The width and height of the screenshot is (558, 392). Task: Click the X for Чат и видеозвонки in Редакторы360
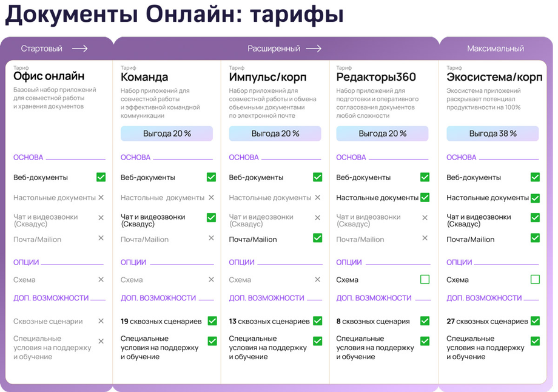pos(425,217)
